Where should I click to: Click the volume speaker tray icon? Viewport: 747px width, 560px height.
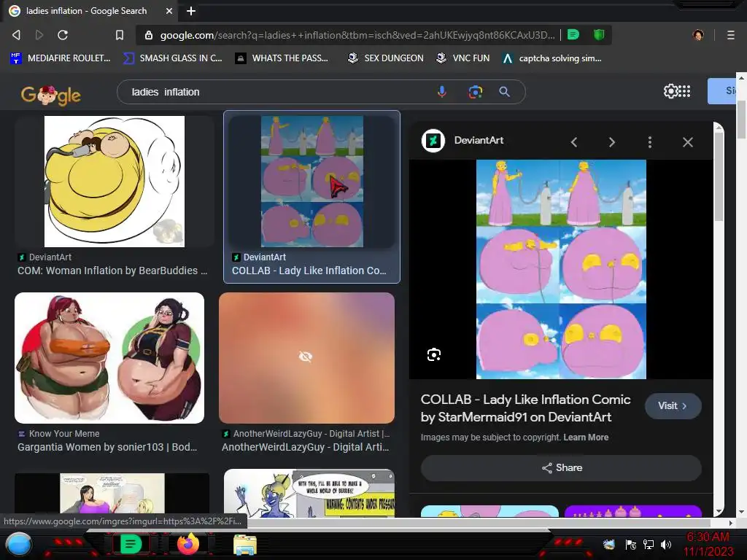666,545
